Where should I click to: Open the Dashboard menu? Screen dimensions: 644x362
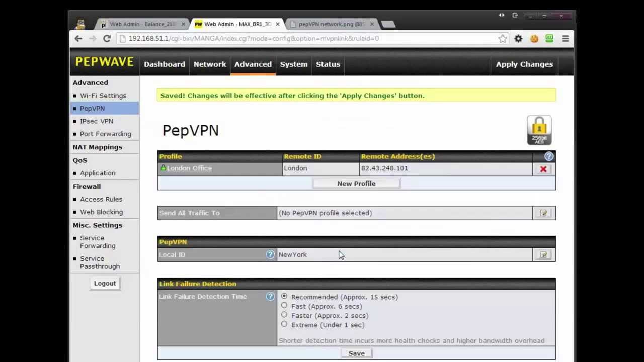pyautogui.click(x=165, y=64)
